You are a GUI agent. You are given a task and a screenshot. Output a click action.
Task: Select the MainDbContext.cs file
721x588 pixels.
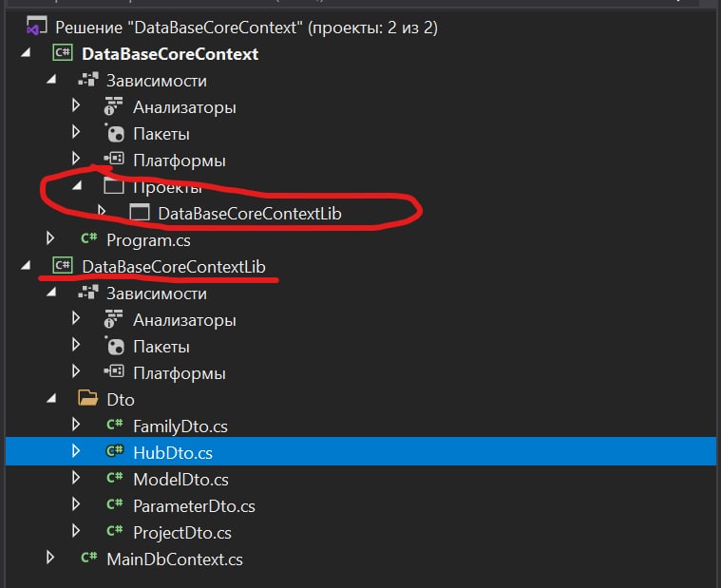tap(175, 560)
